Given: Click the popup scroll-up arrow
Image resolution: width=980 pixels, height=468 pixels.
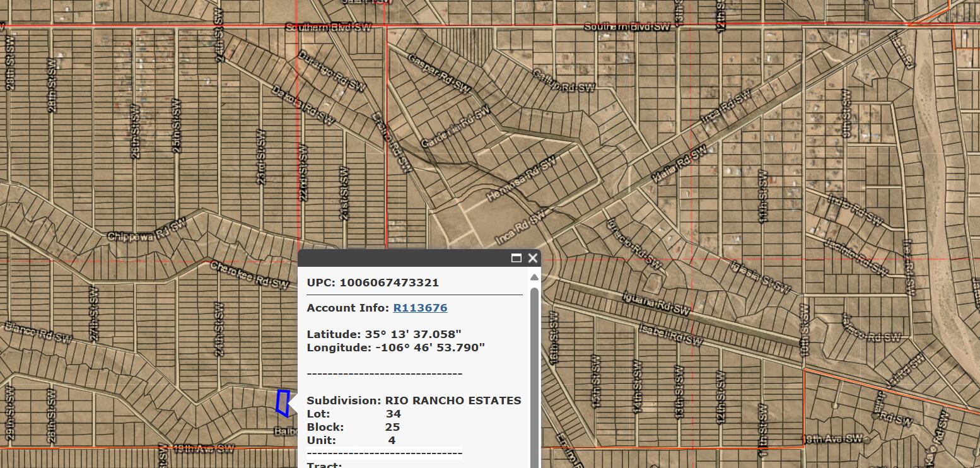Looking at the screenshot, I should click(534, 278).
